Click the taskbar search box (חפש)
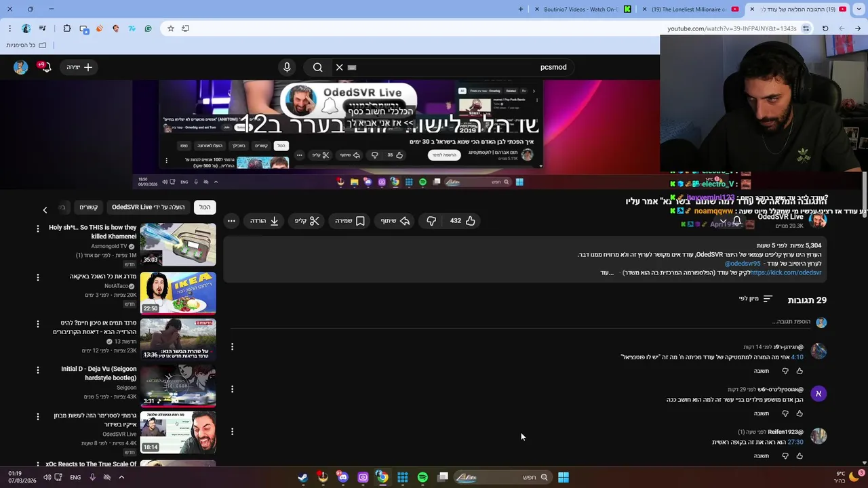Viewport: 868px width, 488px height. [502, 477]
